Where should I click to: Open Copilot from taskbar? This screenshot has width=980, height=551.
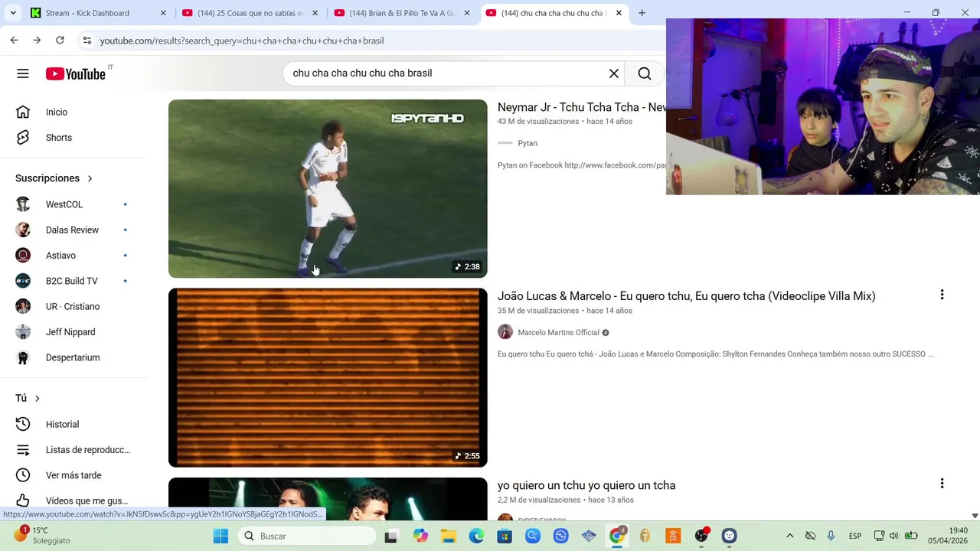(420, 536)
